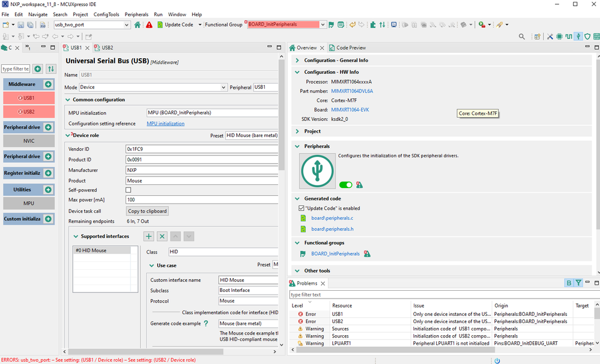Open the Trusted Execution shield icon
Image resolution: width=600 pixels, height=364 pixels.
(x=587, y=37)
